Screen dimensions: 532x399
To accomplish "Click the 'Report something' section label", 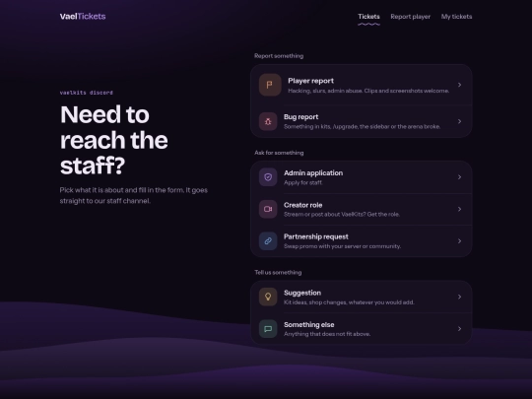I will pyautogui.click(x=279, y=56).
